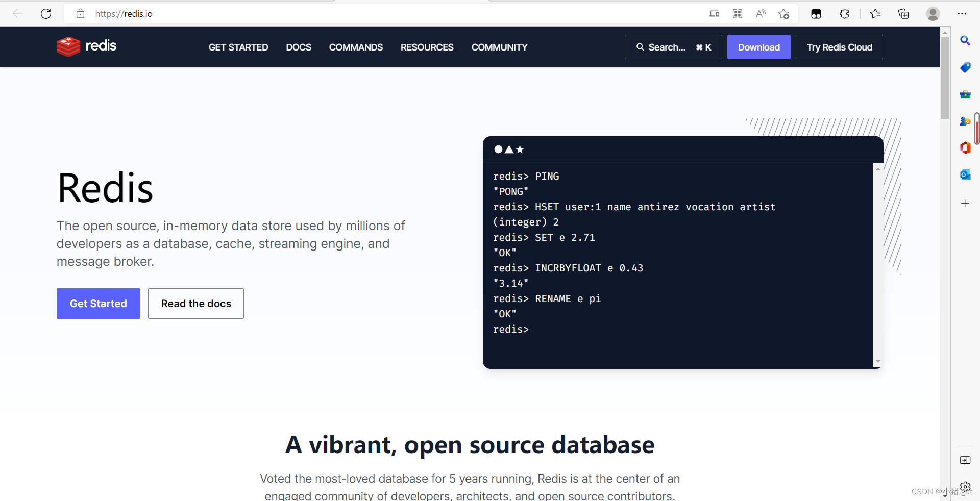Click the terminal line "PONG"
The image size is (980, 501).
tap(510, 191)
